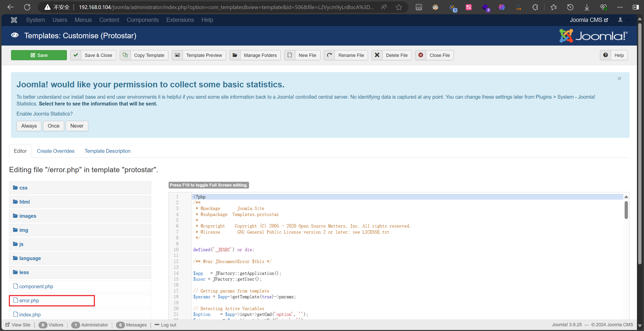The height and width of the screenshot is (331, 644).
Task: Expand the css folder
Action: click(x=80, y=188)
